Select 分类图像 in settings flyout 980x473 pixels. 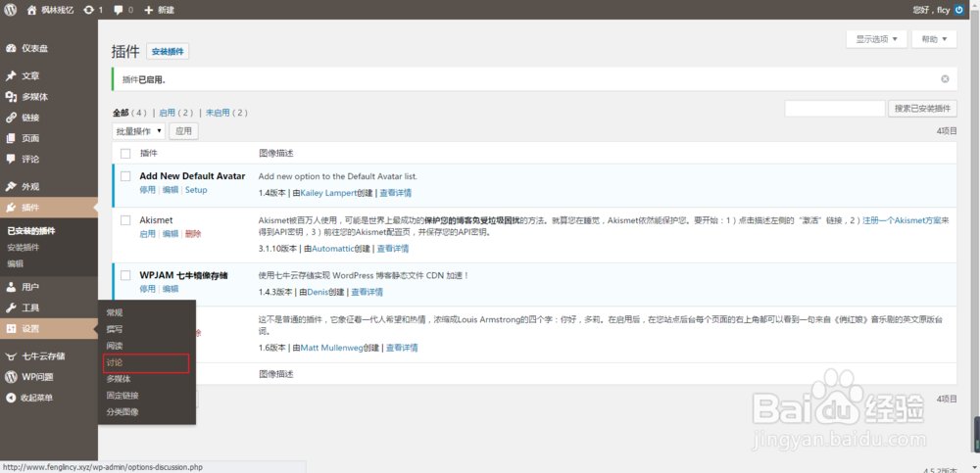click(122, 412)
